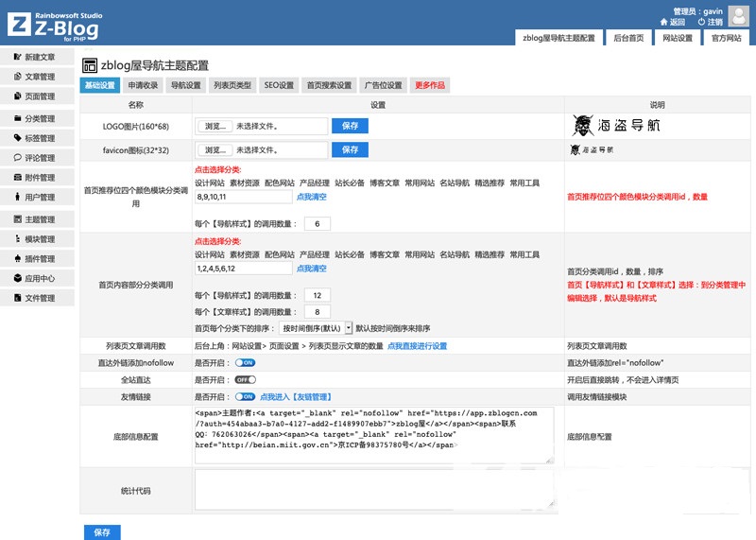Viewport: 756px width, 540px height.
Task: Open the 广告位设置 tab
Action: [384, 85]
